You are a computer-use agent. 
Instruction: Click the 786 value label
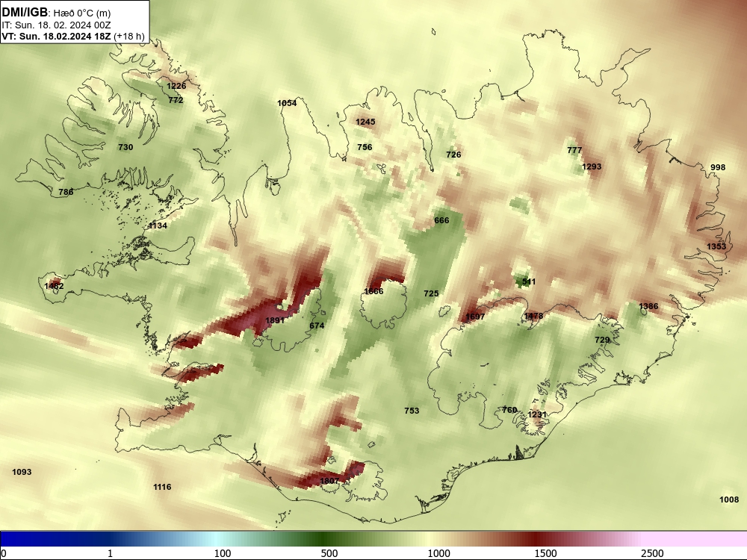pyautogui.click(x=66, y=193)
